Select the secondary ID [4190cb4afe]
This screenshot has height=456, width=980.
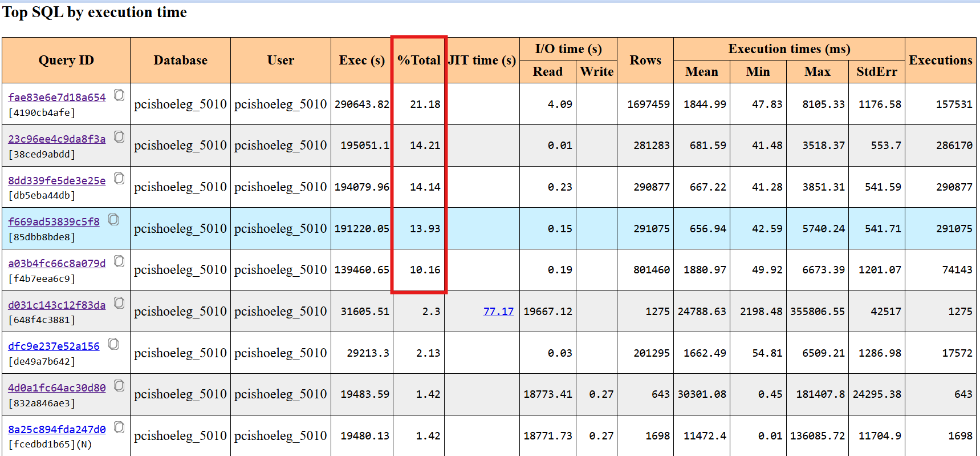(x=42, y=113)
